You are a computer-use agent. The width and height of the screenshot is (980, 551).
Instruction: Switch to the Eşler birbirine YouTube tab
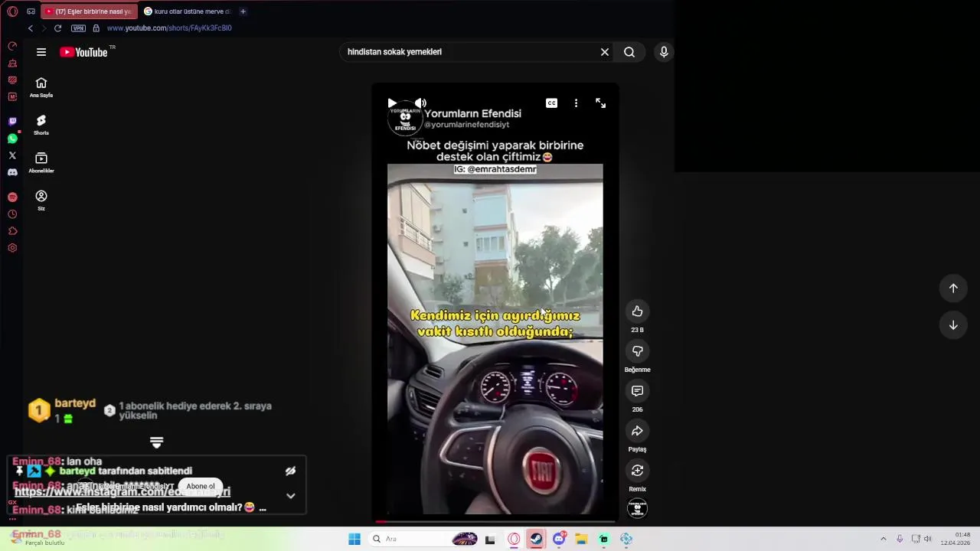(88, 11)
